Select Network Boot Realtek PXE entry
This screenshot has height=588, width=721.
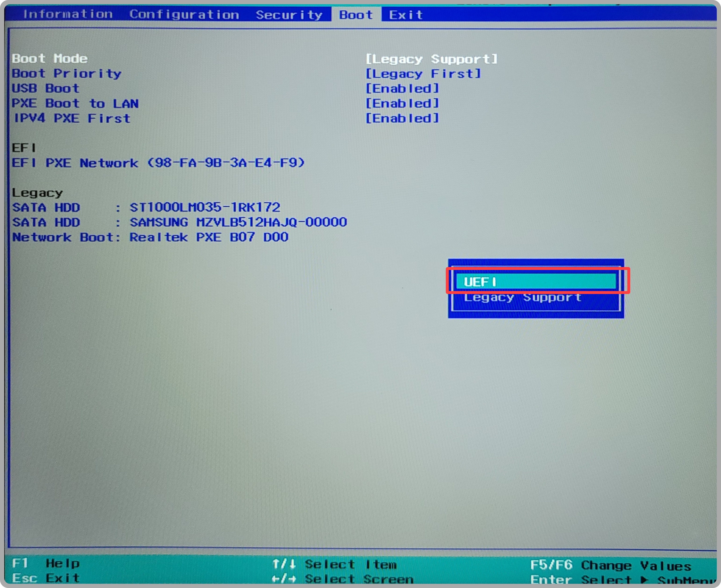(150, 237)
